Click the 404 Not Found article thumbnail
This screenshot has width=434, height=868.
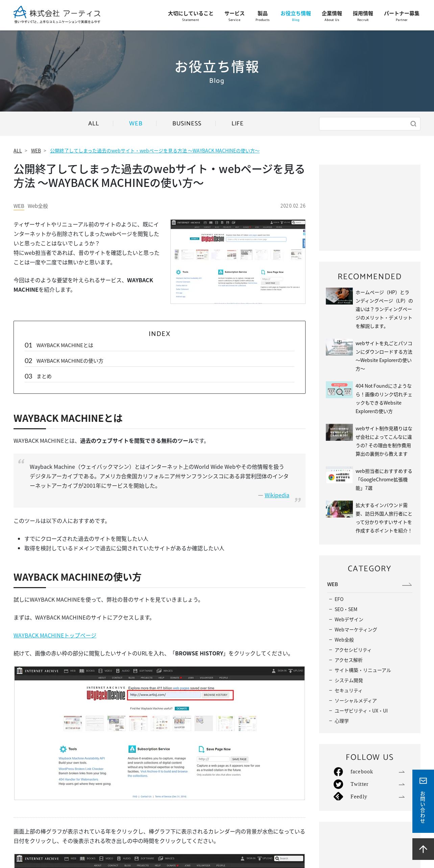tap(339, 390)
